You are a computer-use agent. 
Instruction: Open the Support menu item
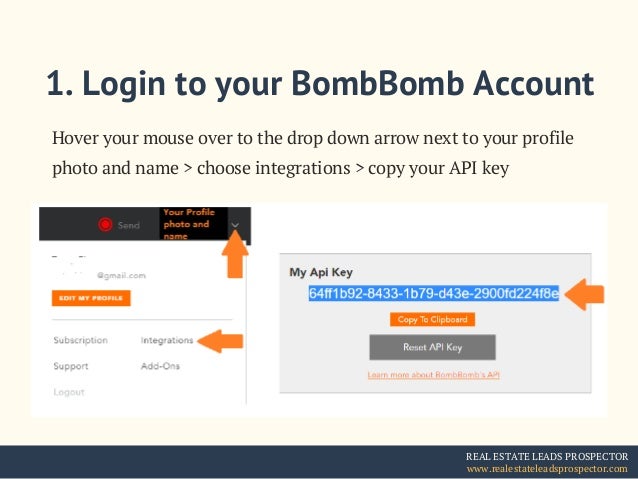point(71,366)
